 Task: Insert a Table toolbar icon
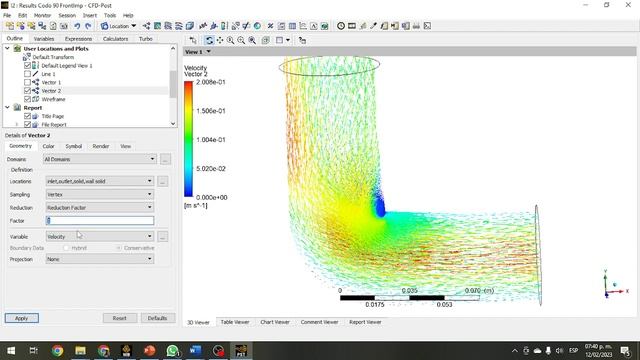point(292,26)
